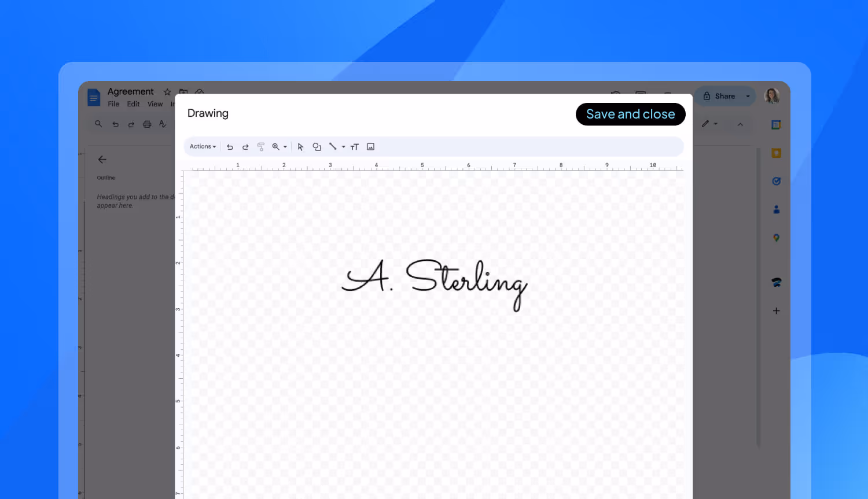868x499 pixels.
Task: Open Contacts side panel
Action: (x=776, y=209)
